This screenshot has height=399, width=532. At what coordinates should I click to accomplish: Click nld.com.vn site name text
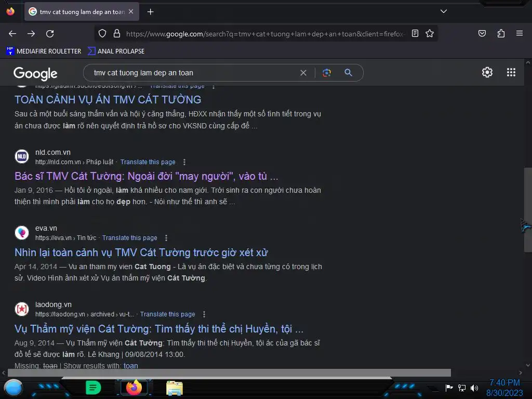click(x=53, y=152)
